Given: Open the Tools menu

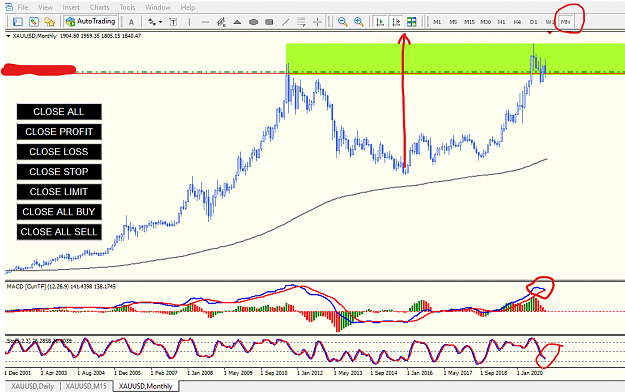Looking at the screenshot, I should (127, 7).
